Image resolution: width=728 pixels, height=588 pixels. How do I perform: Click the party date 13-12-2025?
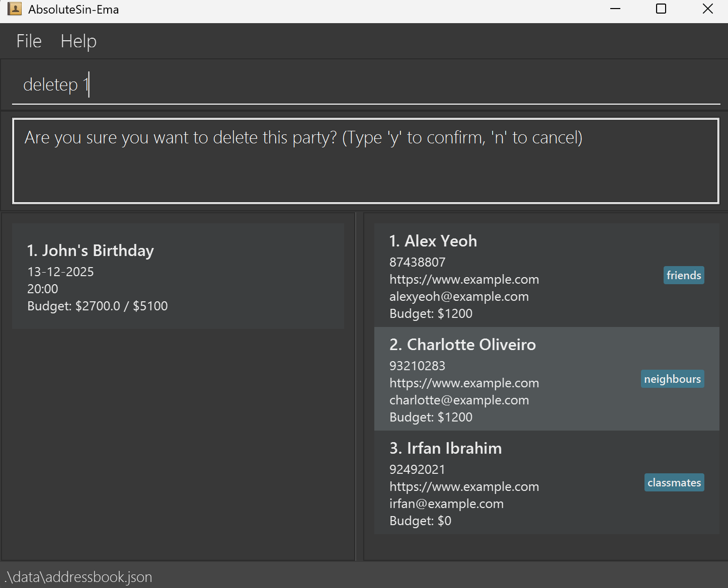[60, 272]
